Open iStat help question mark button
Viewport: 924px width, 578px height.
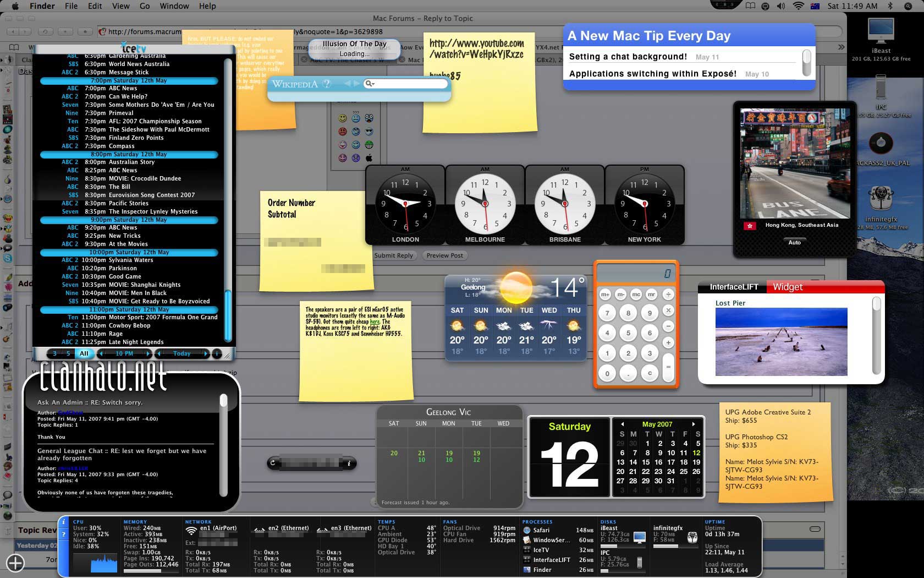coord(63,534)
